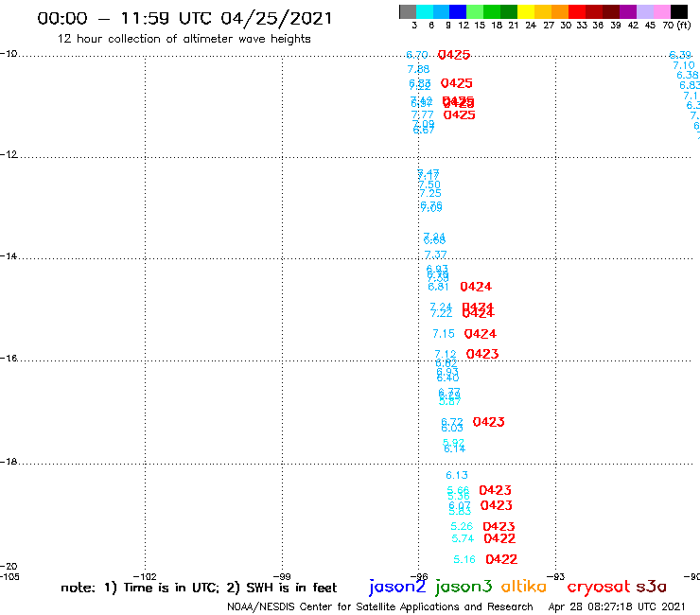The width and height of the screenshot is (700, 615).
Task: Click the 6.13 wave height value
Action: pos(457,475)
